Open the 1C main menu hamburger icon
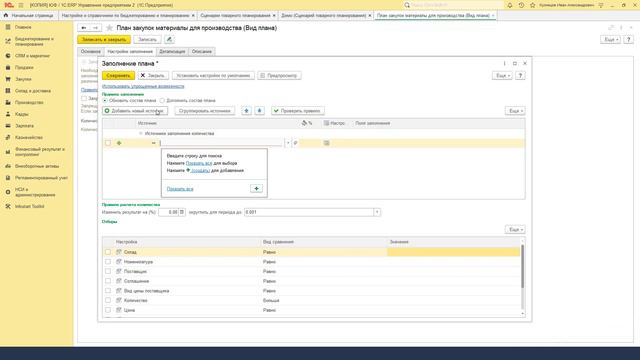 pyautogui.click(x=21, y=5)
